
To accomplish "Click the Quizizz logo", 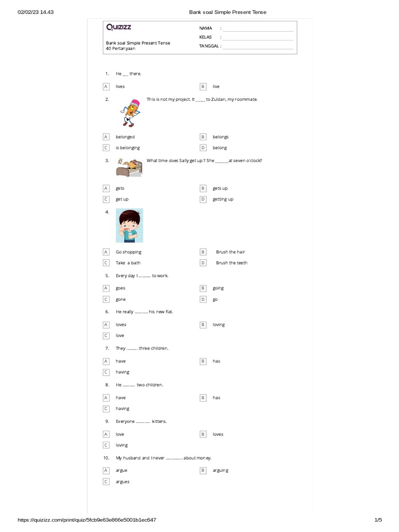I will click(x=119, y=27).
